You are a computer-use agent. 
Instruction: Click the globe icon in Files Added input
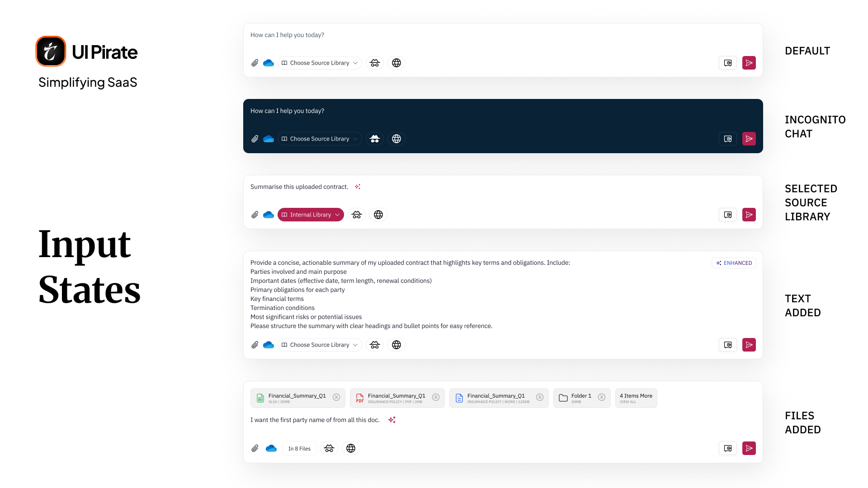click(x=351, y=448)
